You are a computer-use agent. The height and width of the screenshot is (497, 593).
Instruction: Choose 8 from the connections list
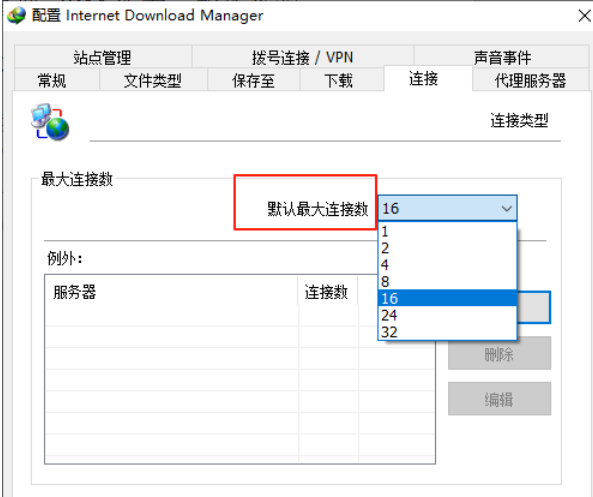pyautogui.click(x=447, y=281)
